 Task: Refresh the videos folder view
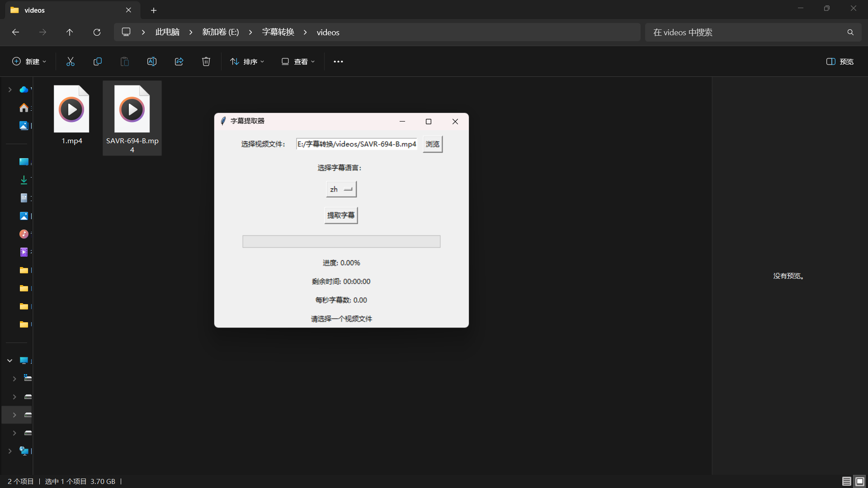point(97,32)
